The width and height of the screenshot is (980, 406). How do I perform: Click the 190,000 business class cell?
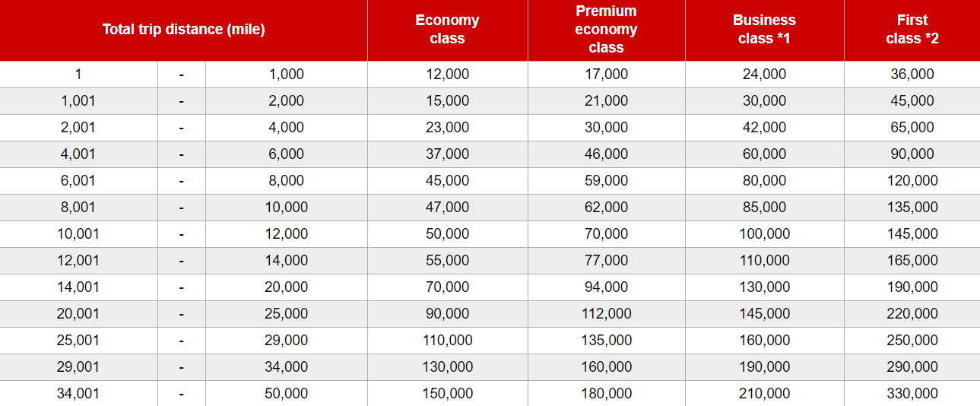pos(764,367)
